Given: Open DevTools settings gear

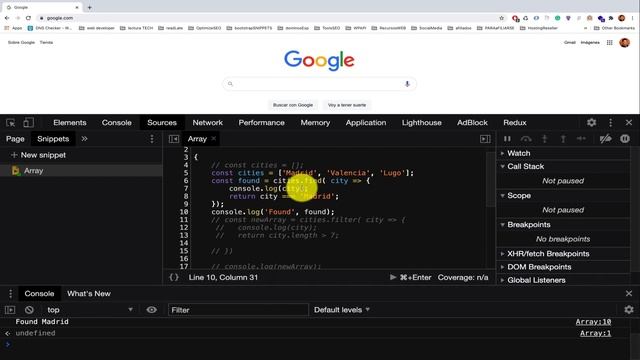Looking at the screenshot, I should (591, 122).
